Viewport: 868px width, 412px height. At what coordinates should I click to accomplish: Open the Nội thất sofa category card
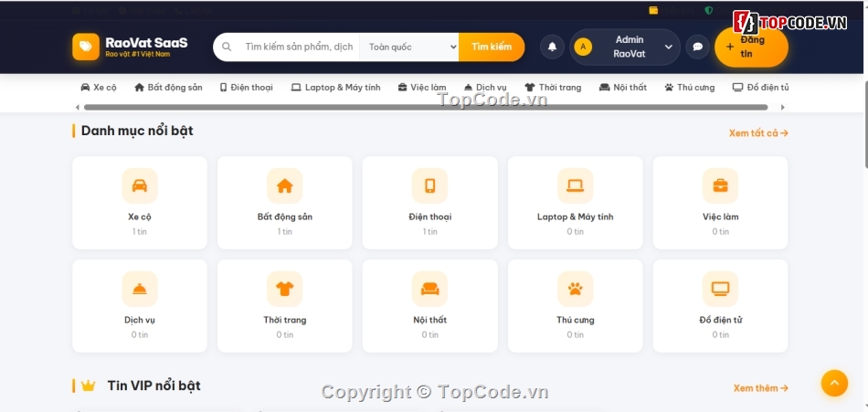430,306
